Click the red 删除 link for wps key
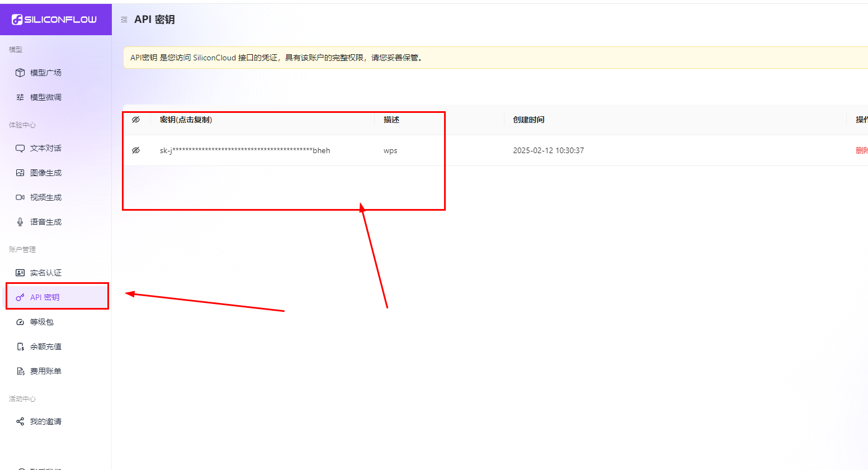This screenshot has width=868, height=470. tap(861, 150)
